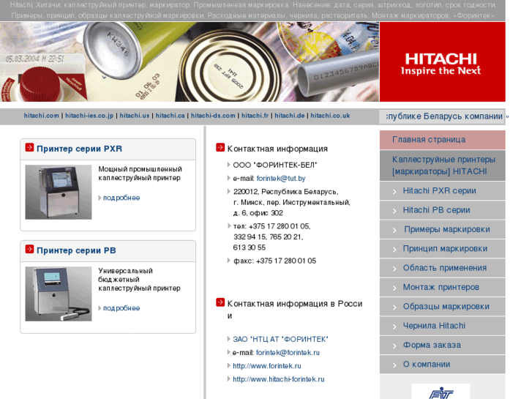Click the Принтер серии PB heading link

point(76,250)
